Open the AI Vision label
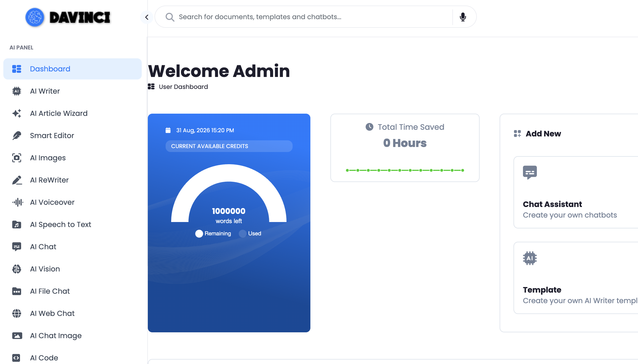Viewport: 638px width, 364px height. (x=45, y=269)
